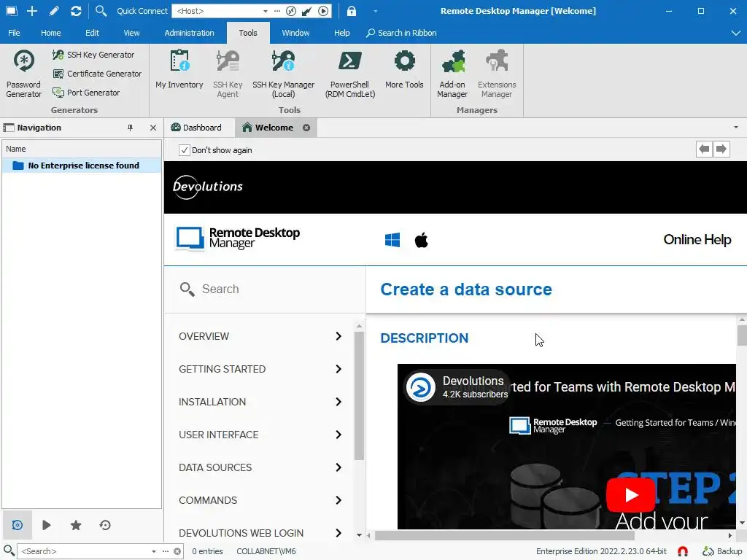
Task: Open the tab list dropdown arrow
Action: (735, 127)
